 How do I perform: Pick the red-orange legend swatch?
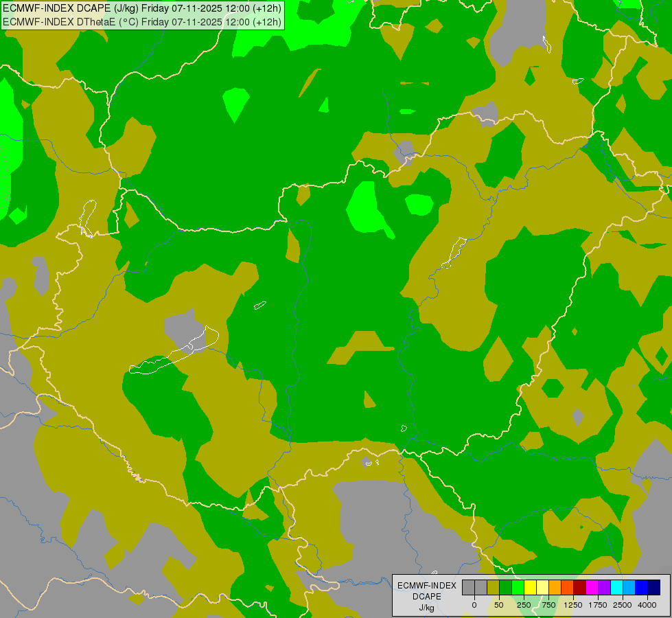568,587
